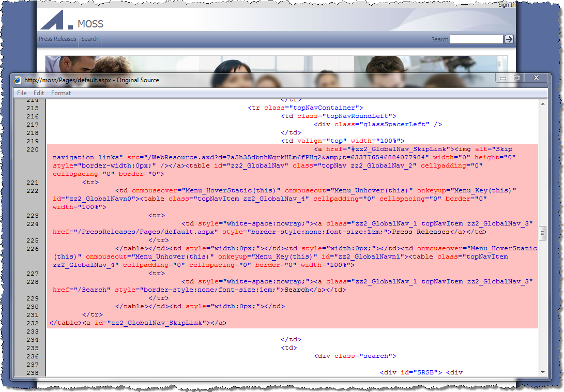Click the "Press Releases" anchor text in source
The image size is (564, 392).
click(420, 232)
